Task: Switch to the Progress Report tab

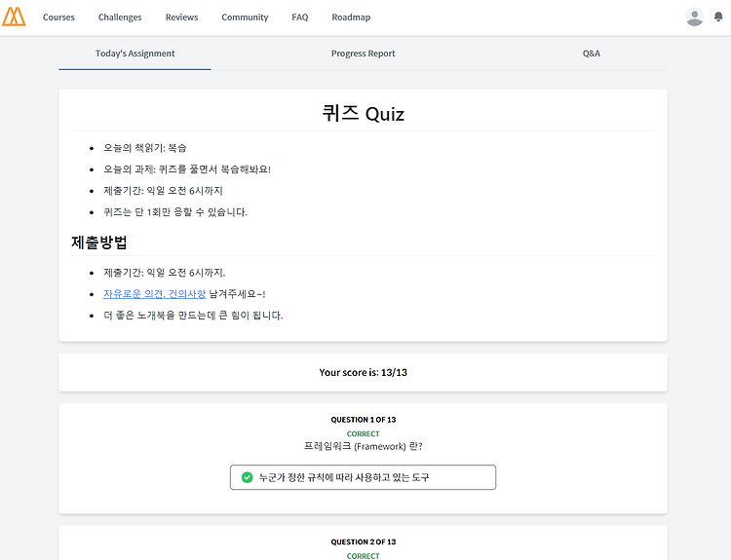Action: pyautogui.click(x=364, y=54)
